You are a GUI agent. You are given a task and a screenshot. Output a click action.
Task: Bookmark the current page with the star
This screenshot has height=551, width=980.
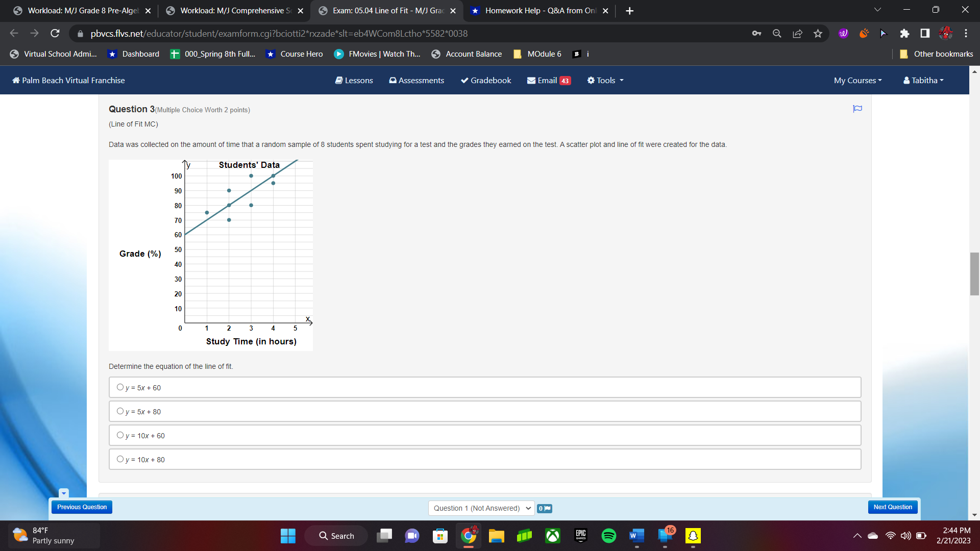tap(818, 33)
